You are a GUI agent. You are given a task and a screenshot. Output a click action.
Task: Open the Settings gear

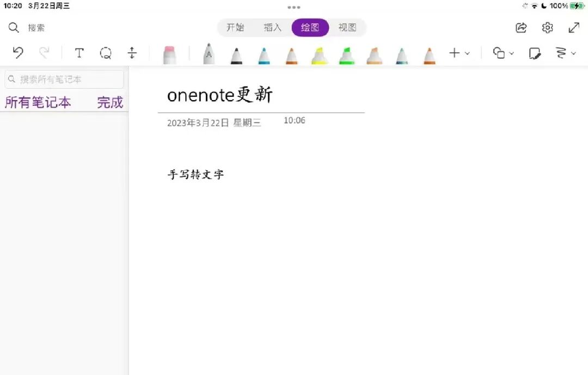(548, 27)
